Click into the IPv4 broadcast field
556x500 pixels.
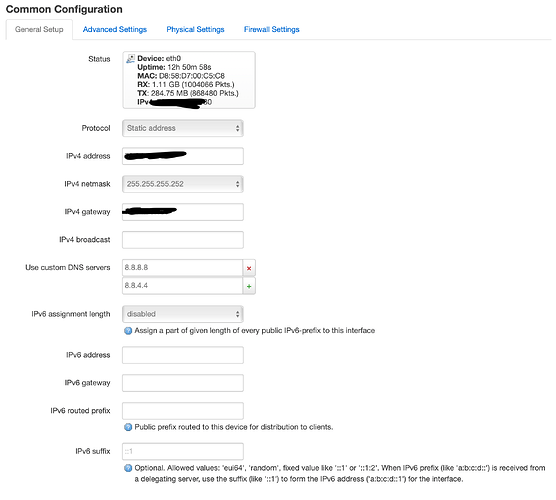click(183, 240)
